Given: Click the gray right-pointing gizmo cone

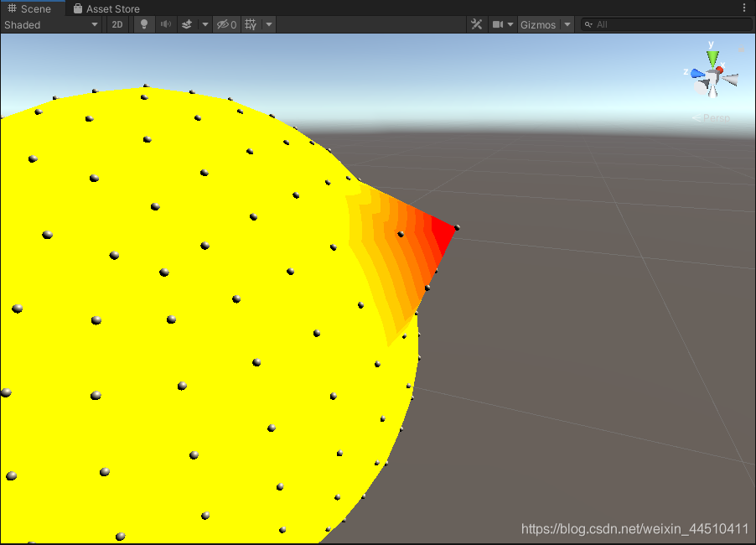Looking at the screenshot, I should (731, 80).
